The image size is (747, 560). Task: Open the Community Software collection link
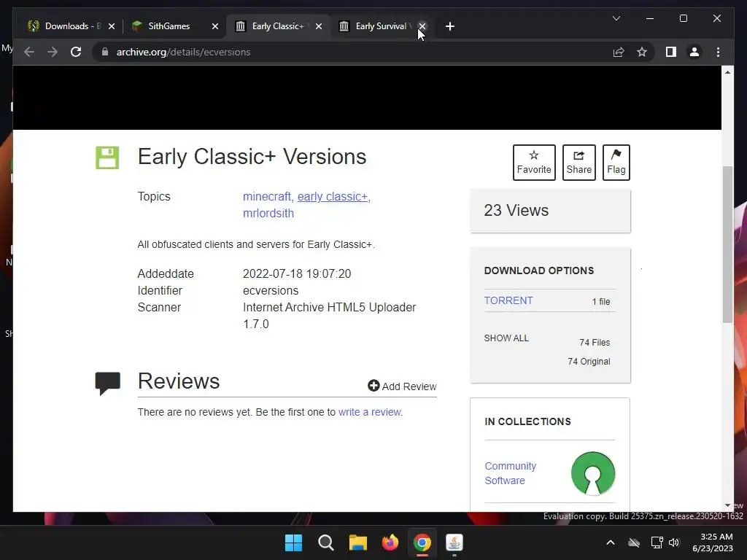point(510,473)
